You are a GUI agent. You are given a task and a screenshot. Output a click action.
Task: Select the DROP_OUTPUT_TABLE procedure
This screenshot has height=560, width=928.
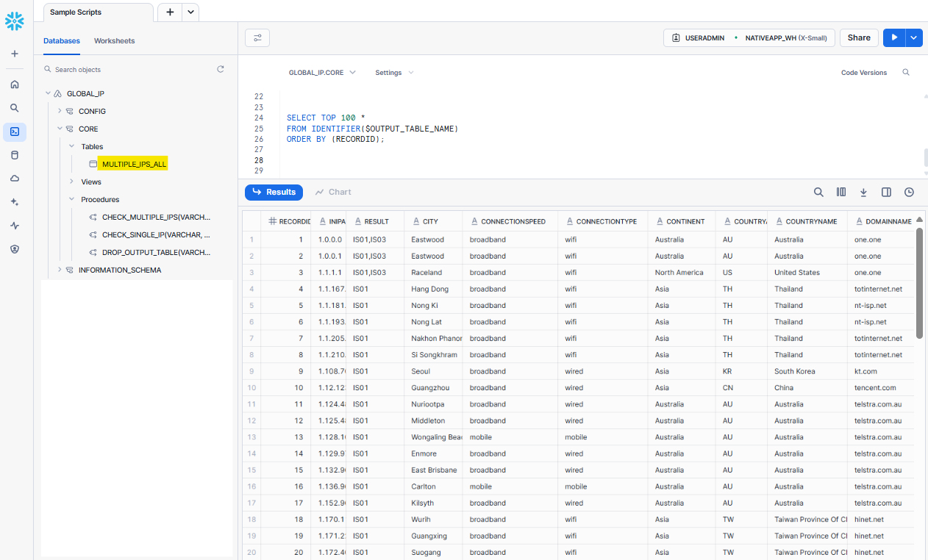156,252
